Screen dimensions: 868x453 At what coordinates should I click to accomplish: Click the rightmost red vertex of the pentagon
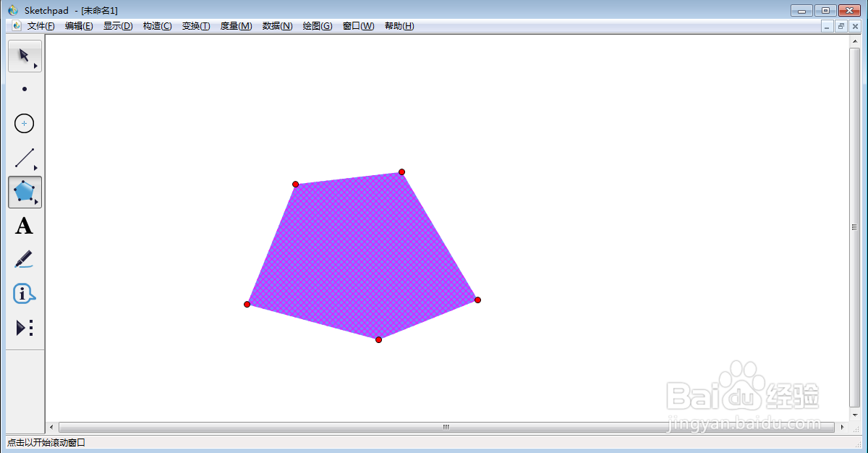477,300
